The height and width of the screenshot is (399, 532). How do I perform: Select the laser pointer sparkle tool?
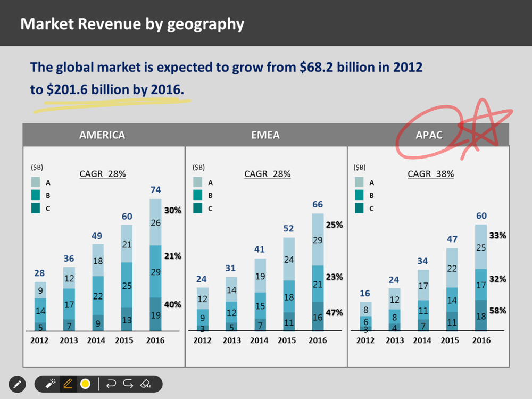point(51,384)
